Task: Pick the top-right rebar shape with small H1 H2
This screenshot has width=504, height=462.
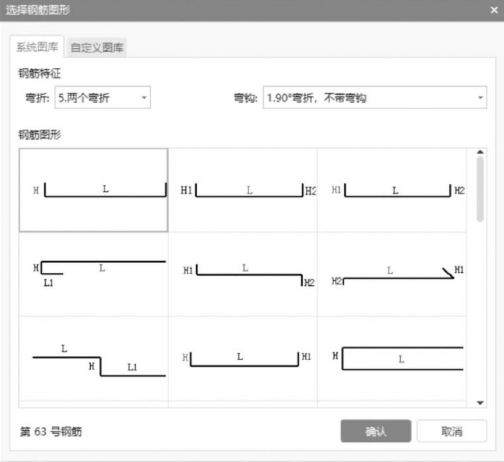Action: tap(392, 190)
